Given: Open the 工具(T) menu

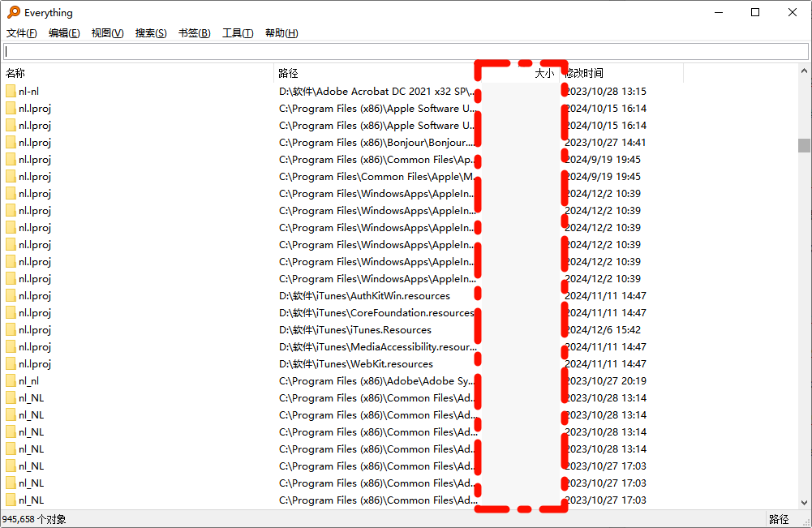Looking at the screenshot, I should click(238, 33).
